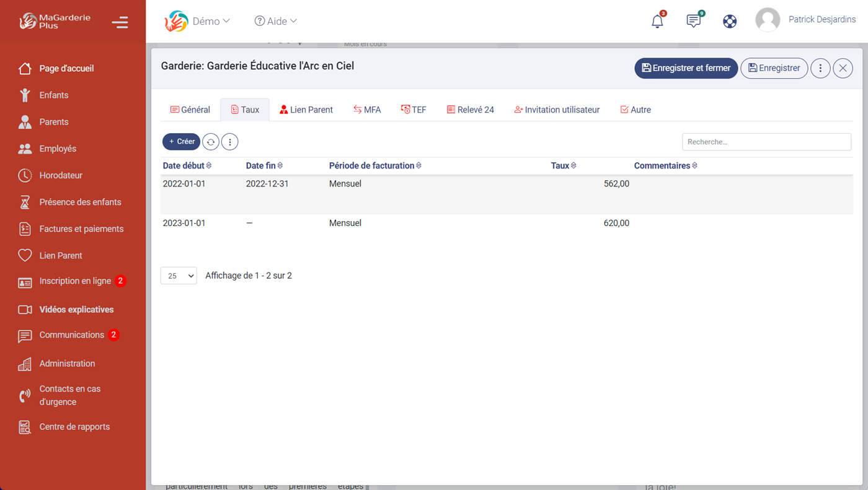Open Horodateur from the sidebar
The height and width of the screenshot is (490, 868).
coord(61,175)
